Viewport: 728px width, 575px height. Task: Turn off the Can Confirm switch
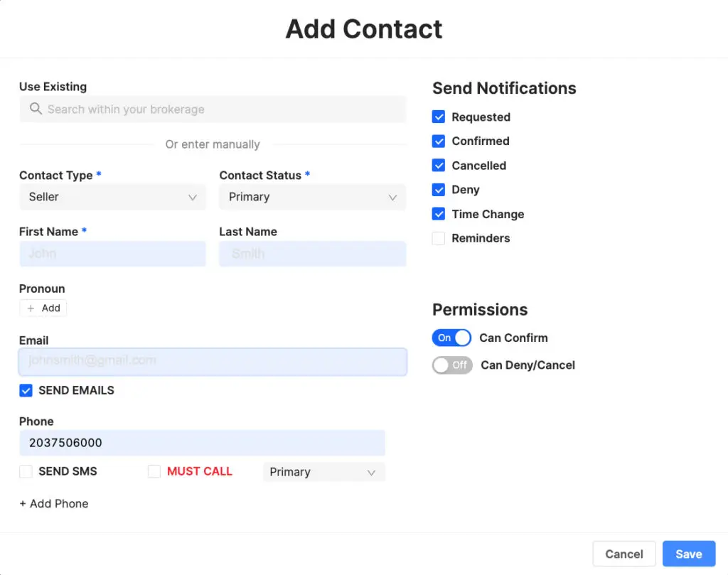click(x=451, y=338)
